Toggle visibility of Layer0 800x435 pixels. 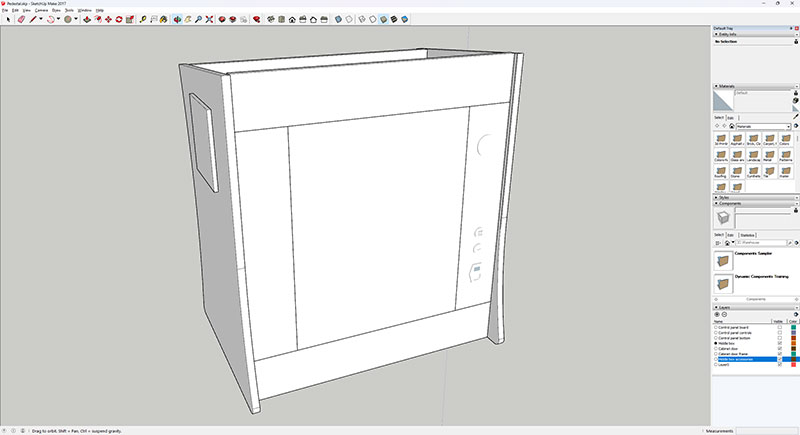point(780,365)
